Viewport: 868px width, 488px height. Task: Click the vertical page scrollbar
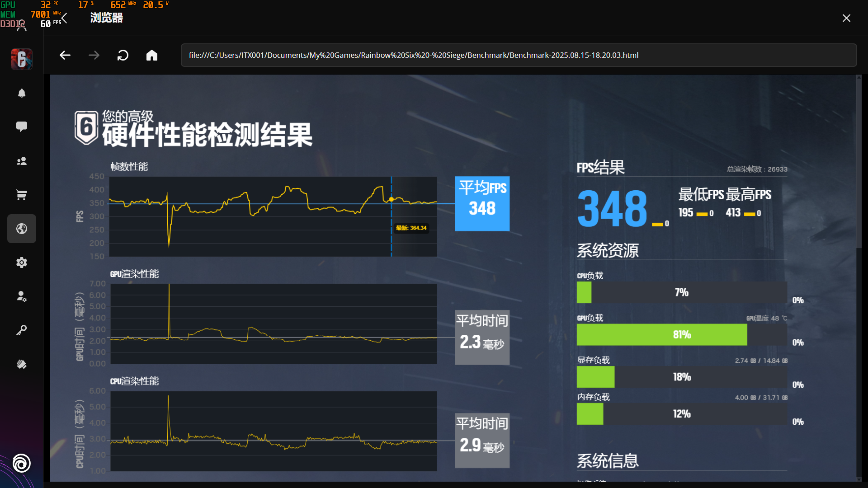pos(859,163)
